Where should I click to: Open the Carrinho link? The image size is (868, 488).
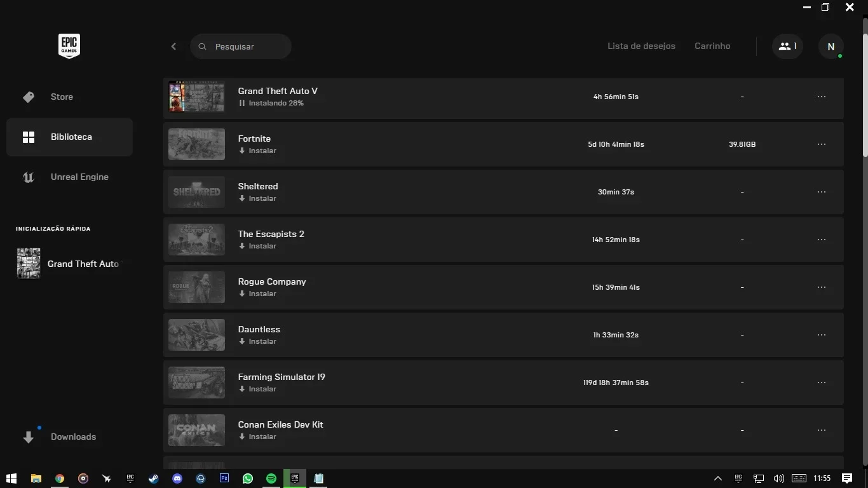pos(712,46)
